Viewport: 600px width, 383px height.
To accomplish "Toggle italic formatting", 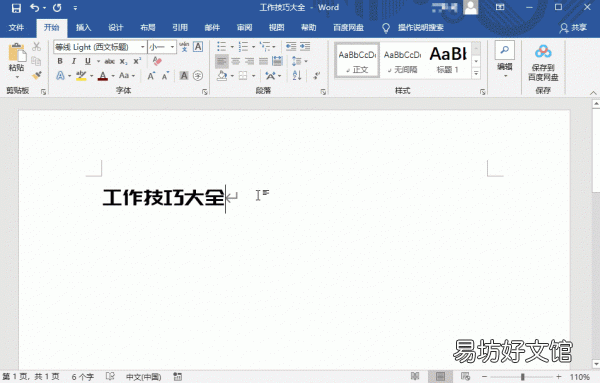I will coord(74,61).
